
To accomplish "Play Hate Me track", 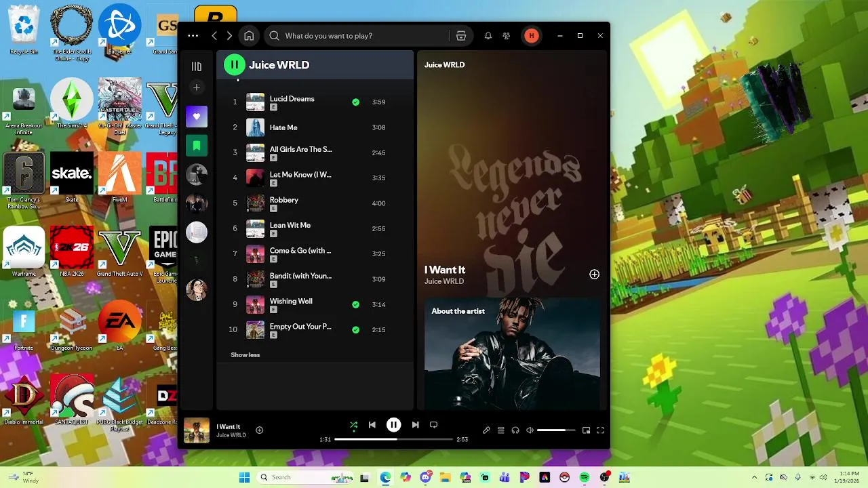I will tap(315, 127).
